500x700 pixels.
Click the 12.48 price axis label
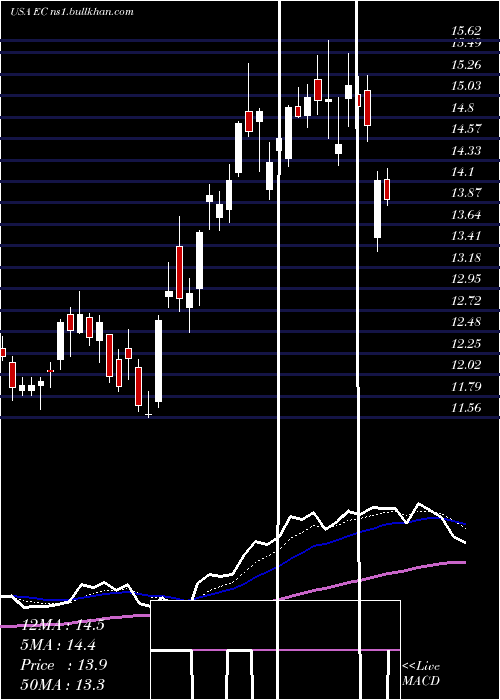(466, 322)
